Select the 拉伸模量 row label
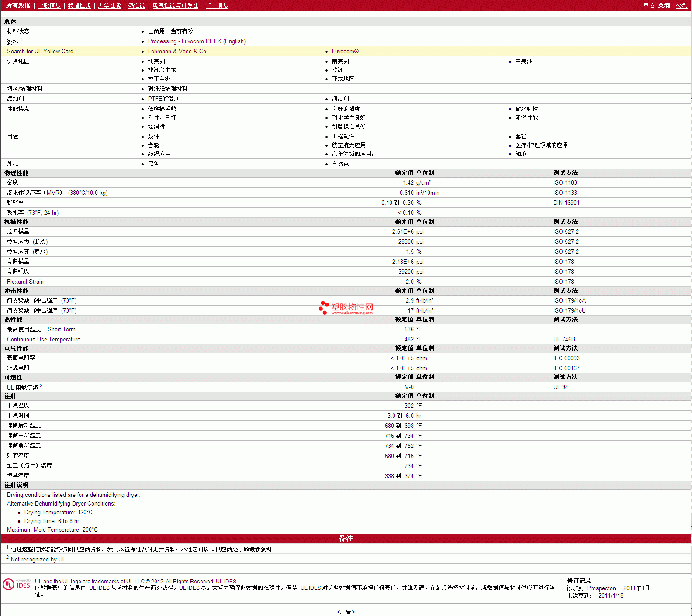The image size is (692, 616). [18, 231]
